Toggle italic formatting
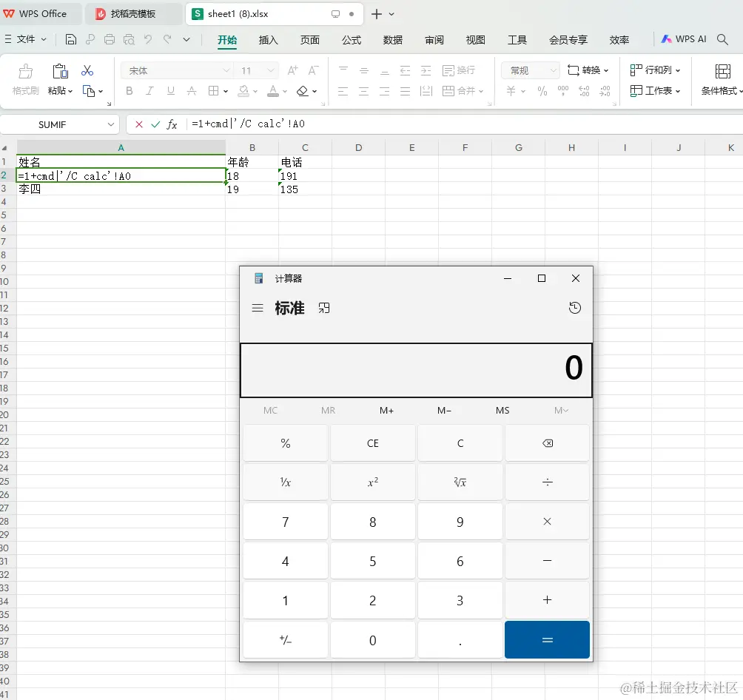Image resolution: width=743 pixels, height=700 pixels. coord(149,90)
